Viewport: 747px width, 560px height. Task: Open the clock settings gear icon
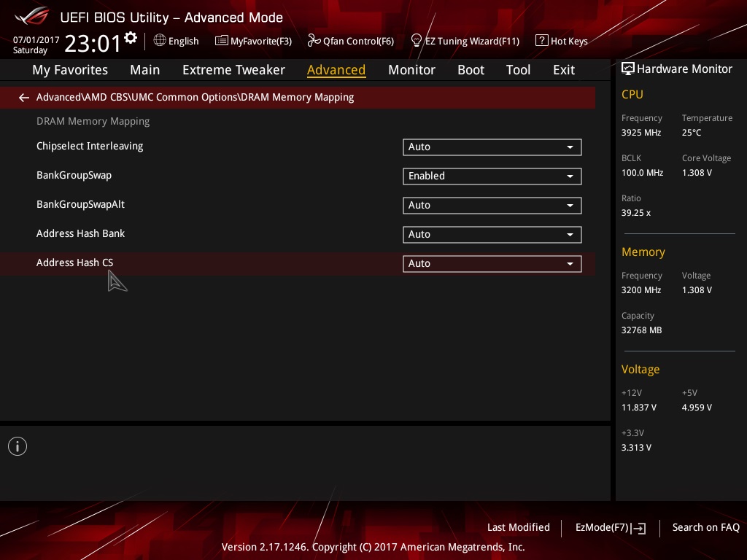pyautogui.click(x=131, y=38)
